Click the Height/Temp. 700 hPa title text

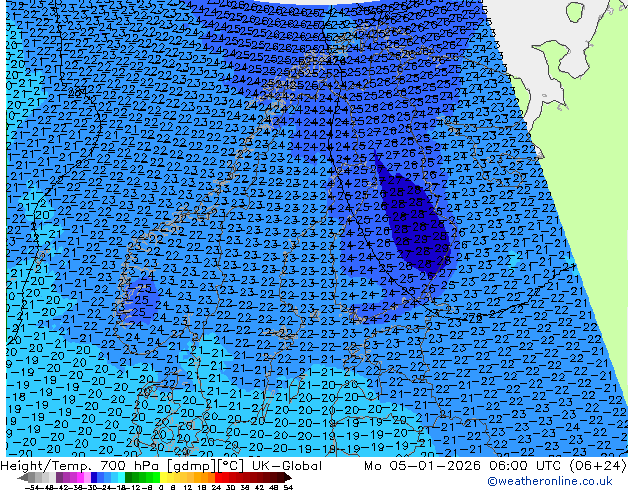81,466
